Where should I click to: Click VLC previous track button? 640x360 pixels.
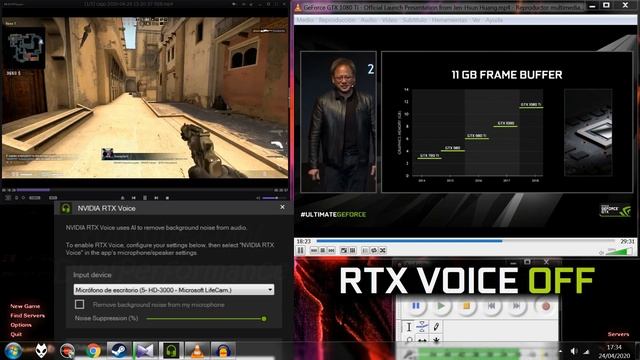pyautogui.click(x=314, y=250)
